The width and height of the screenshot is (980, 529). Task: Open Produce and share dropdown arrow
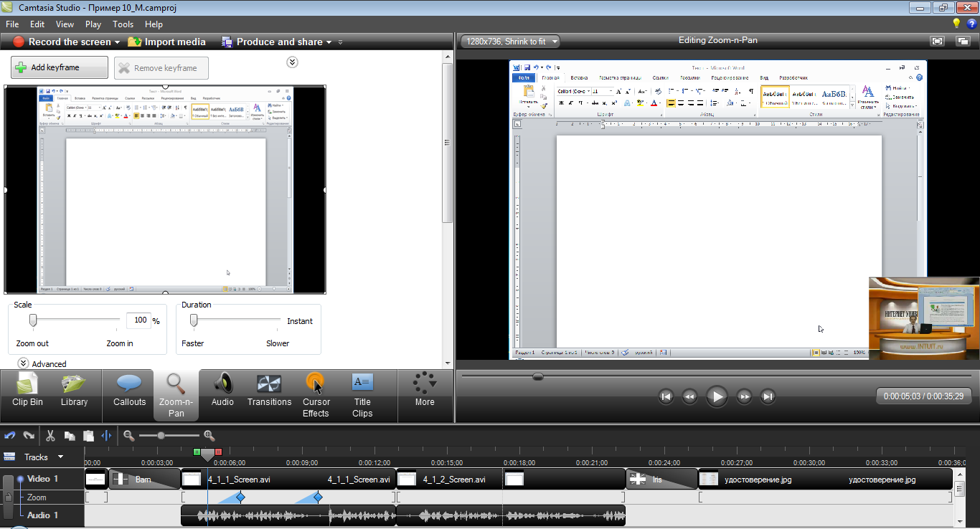click(x=329, y=42)
